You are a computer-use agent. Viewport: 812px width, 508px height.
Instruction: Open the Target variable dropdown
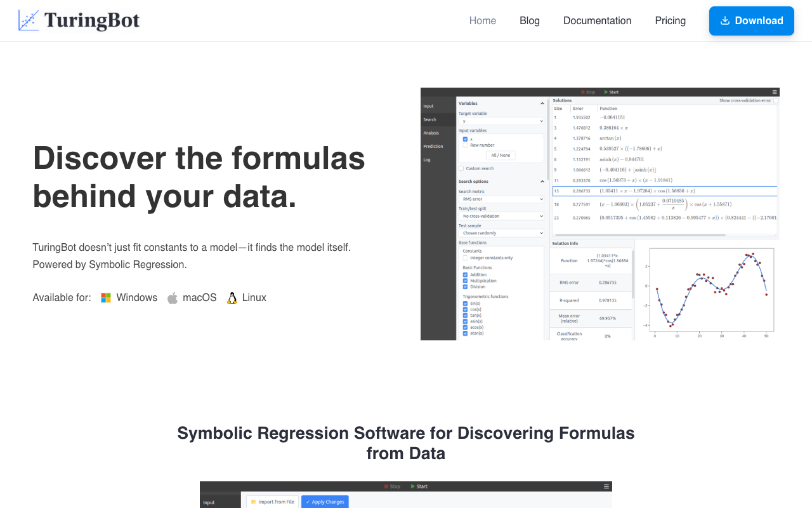pyautogui.click(x=501, y=121)
